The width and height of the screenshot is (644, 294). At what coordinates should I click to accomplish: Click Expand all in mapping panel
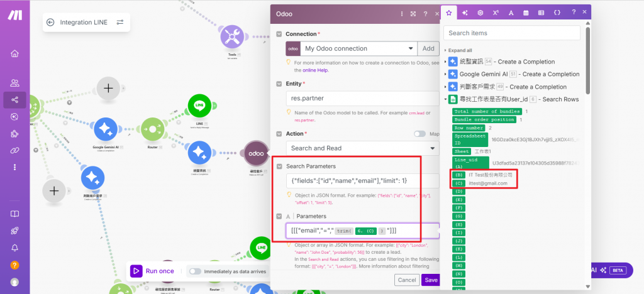pyautogui.click(x=460, y=50)
